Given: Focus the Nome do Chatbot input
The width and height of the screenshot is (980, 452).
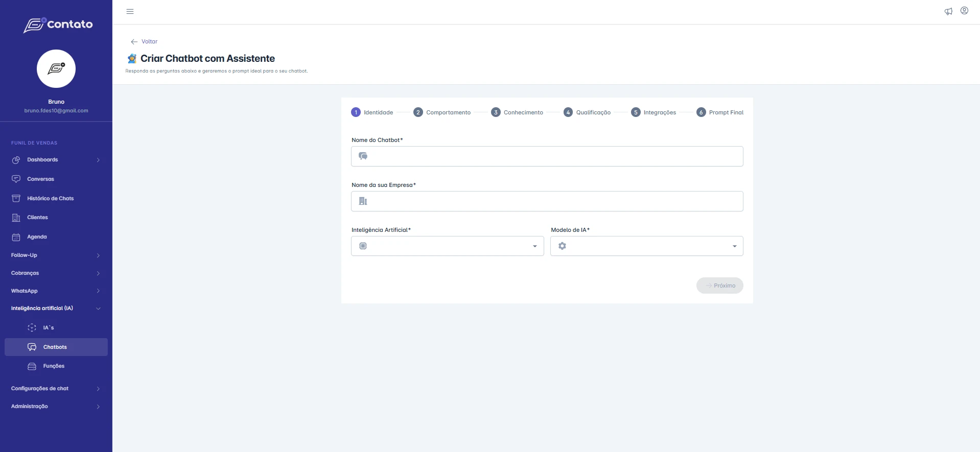Looking at the screenshot, I should [x=547, y=156].
